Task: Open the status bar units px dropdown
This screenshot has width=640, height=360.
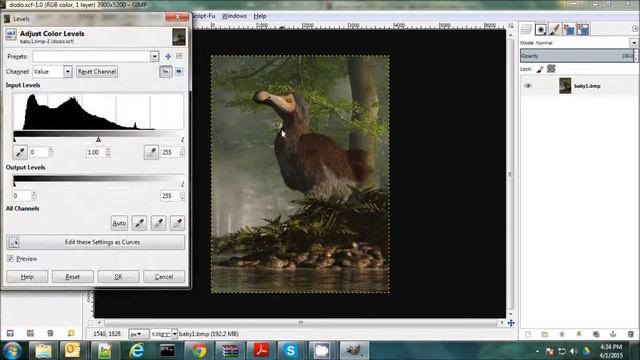Action: (x=138, y=334)
